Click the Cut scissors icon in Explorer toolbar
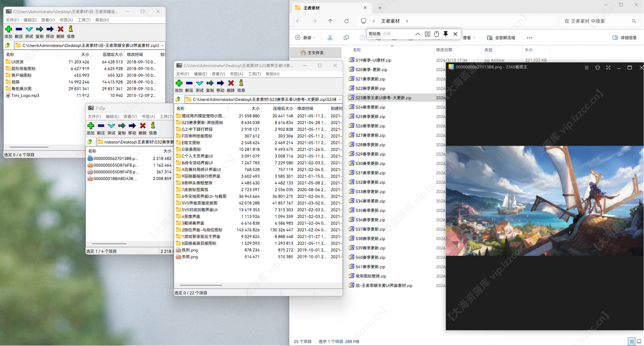This screenshot has width=644, height=346. coord(330,38)
